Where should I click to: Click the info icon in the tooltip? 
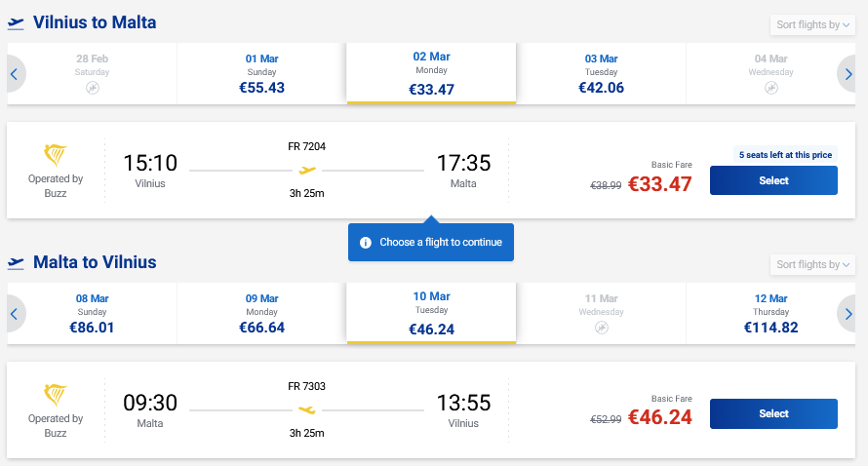click(366, 242)
